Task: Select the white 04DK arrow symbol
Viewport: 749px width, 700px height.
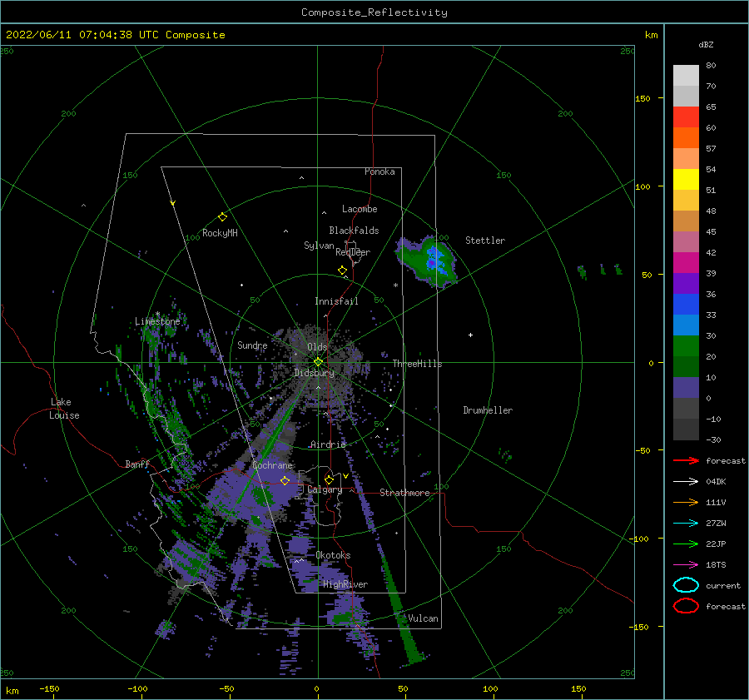Action: [x=686, y=482]
